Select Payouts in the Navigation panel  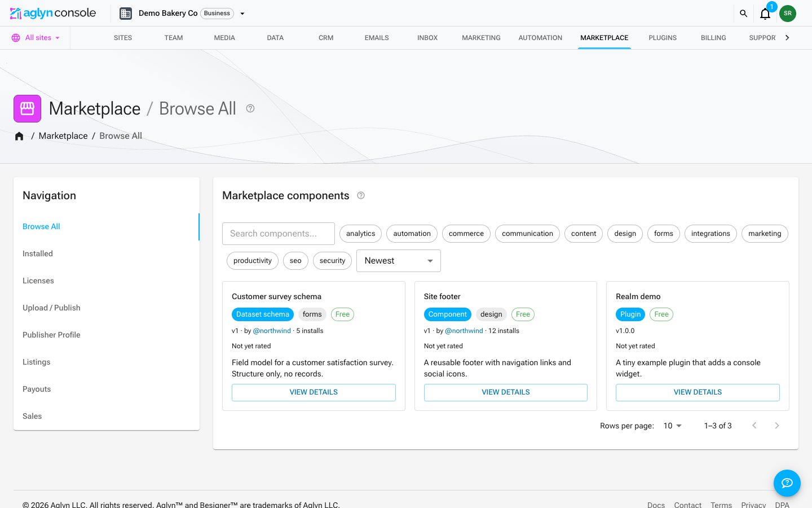point(106,389)
